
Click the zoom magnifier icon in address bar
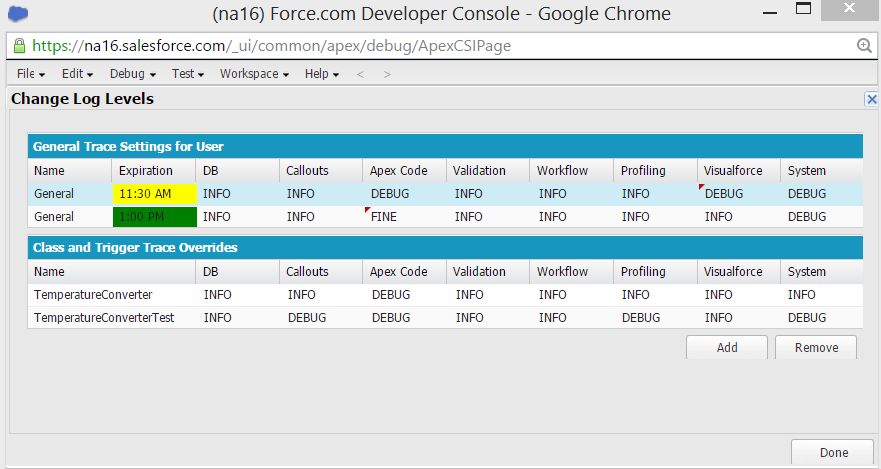[x=864, y=45]
